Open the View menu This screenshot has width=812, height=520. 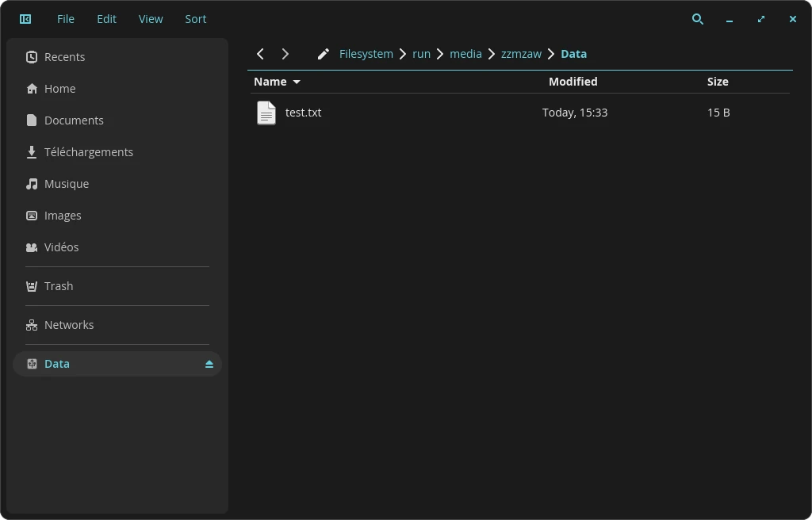[x=151, y=19]
